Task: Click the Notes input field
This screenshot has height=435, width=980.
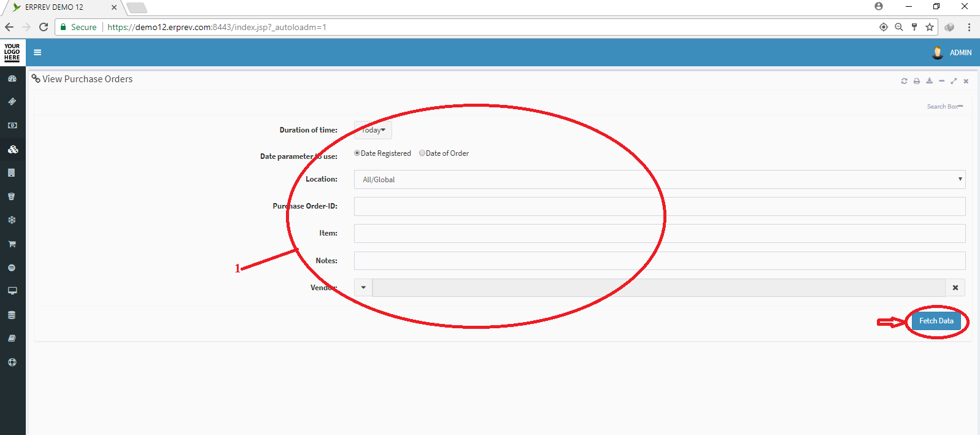Action: [660, 261]
